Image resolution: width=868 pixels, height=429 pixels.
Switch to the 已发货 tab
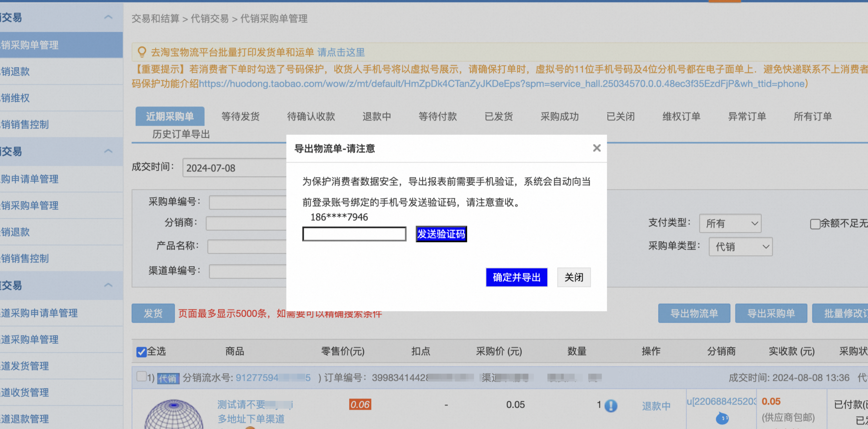(499, 116)
